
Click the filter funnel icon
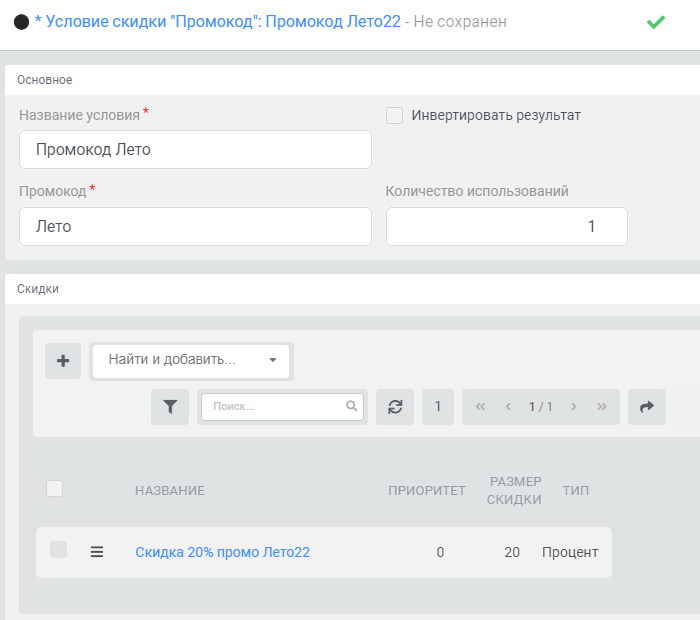click(x=170, y=407)
